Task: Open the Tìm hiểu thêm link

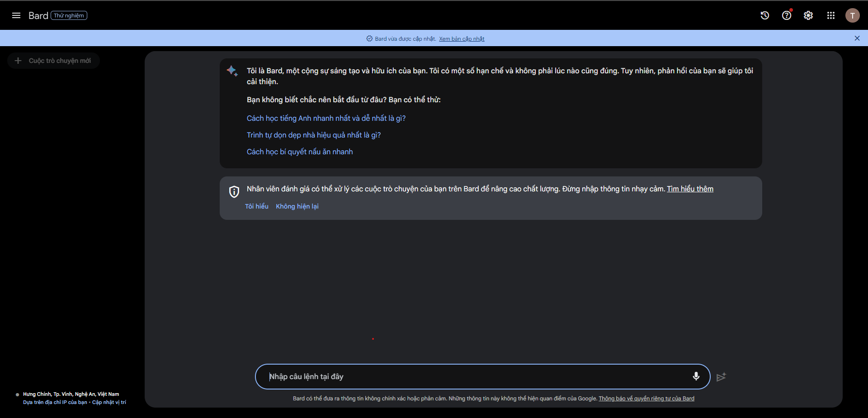Action: [690, 189]
